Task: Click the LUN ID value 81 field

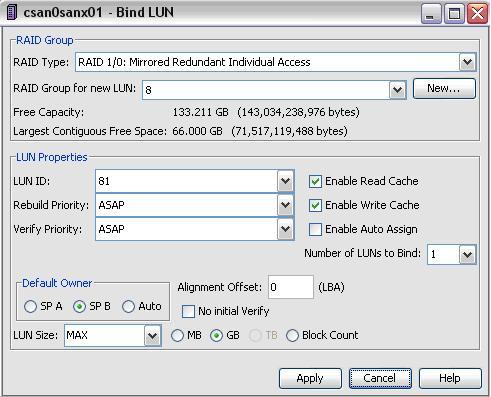Action: 186,181
